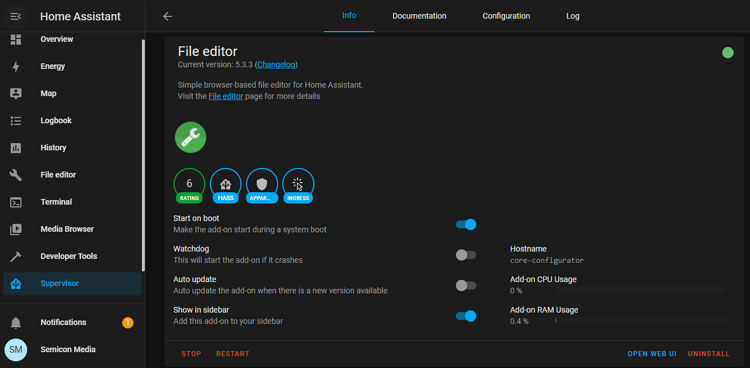Click the Supervisor house icon
Viewport: 750px width, 368px height.
(x=16, y=284)
